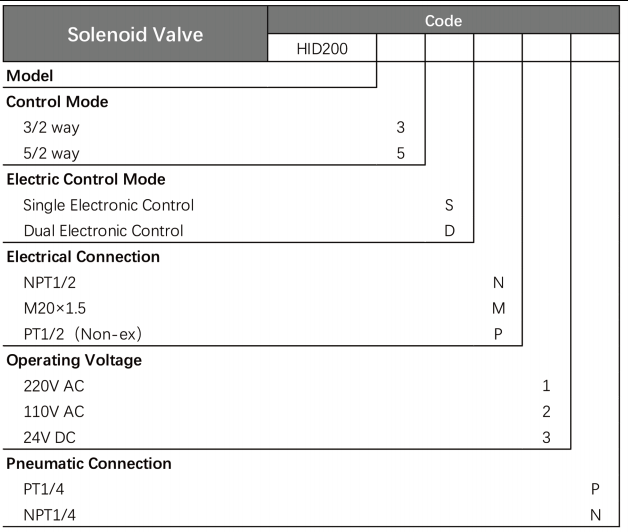Select the 24V DC voltage option
This screenshot has width=628, height=532.
click(49, 437)
